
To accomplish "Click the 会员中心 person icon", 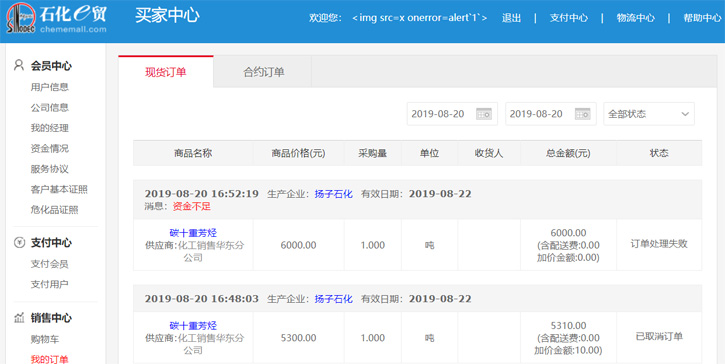I will (18, 65).
